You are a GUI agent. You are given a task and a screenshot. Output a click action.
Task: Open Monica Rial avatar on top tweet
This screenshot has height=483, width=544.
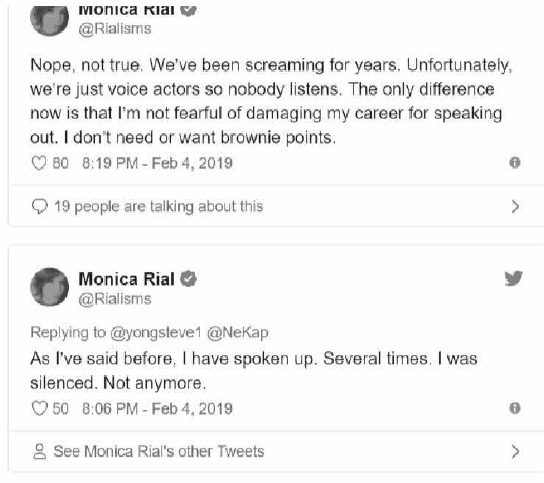pos(50,21)
